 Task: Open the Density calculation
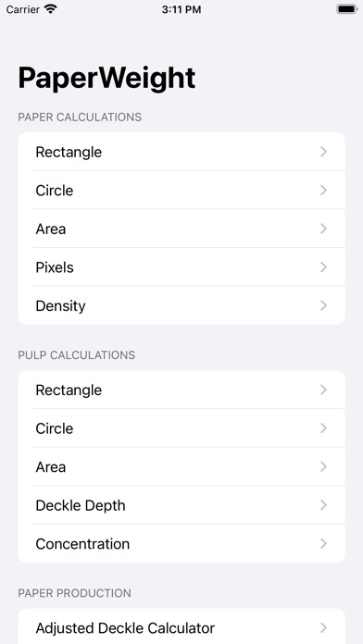(181, 305)
